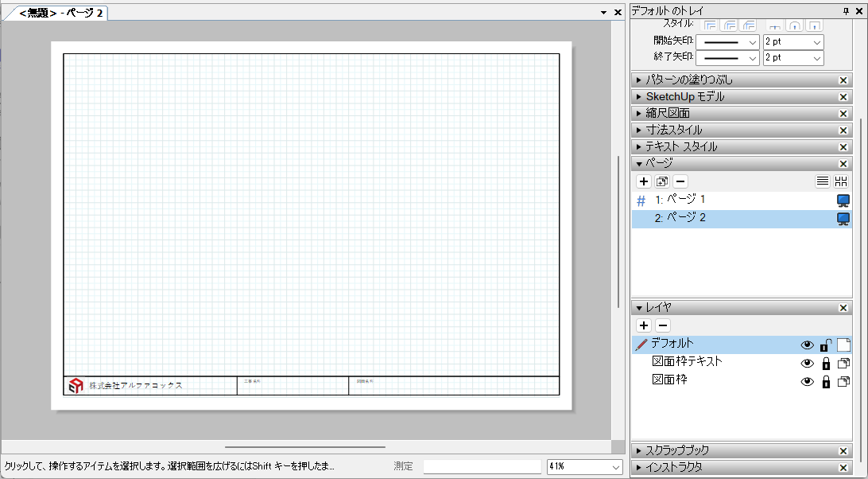Image resolution: width=868 pixels, height=479 pixels.
Task: Add a new layer in レイヤ panel
Action: [644, 325]
